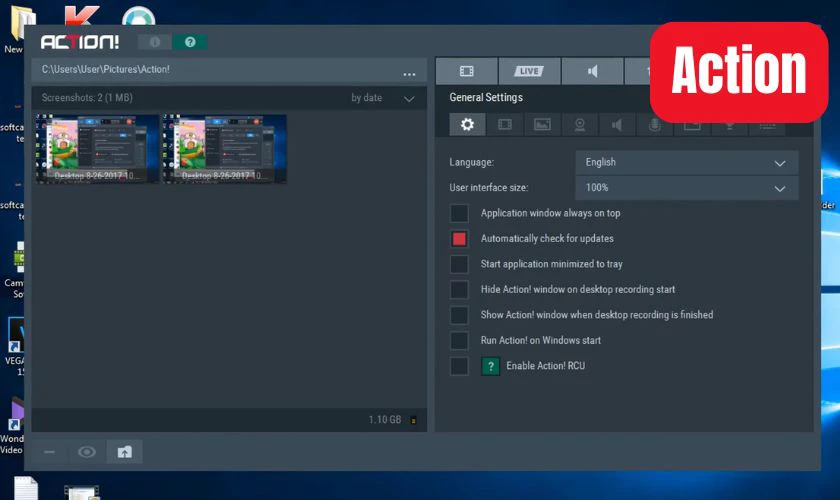Open the screenshot settings image sub-tab

coord(542,124)
